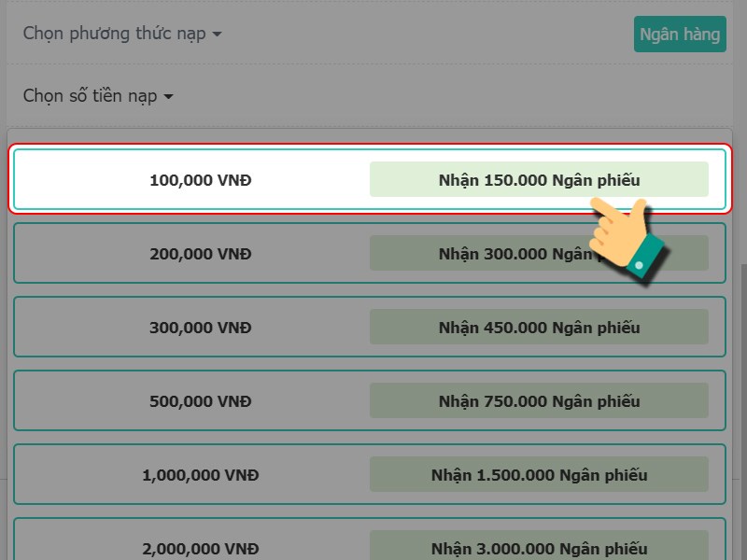The image size is (747, 560).
Task: Select the 100,000 VNĐ amount
Action: (200, 179)
